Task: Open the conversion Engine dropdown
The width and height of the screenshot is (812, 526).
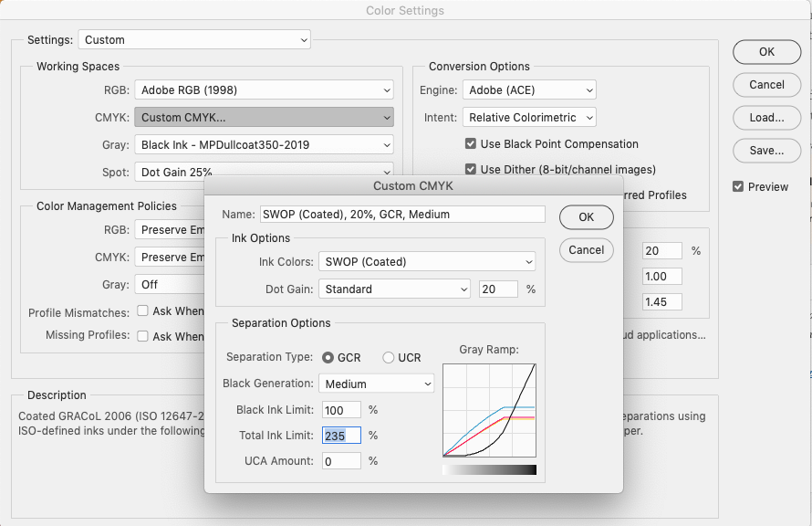Action: [x=529, y=89]
